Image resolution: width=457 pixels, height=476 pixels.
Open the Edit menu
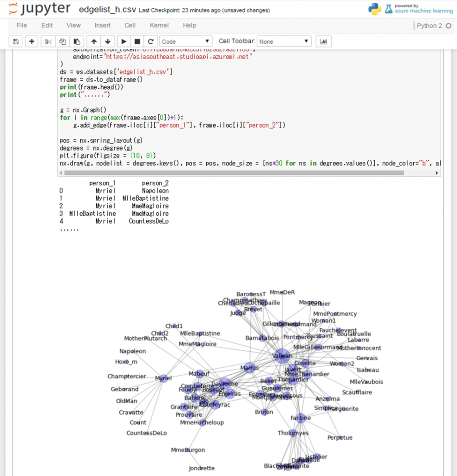click(47, 26)
